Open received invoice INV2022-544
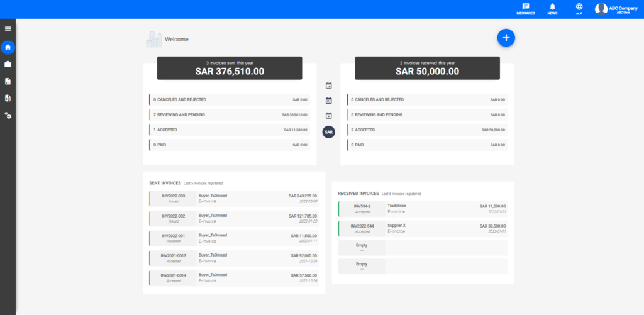The image size is (644, 315). pyautogui.click(x=423, y=228)
